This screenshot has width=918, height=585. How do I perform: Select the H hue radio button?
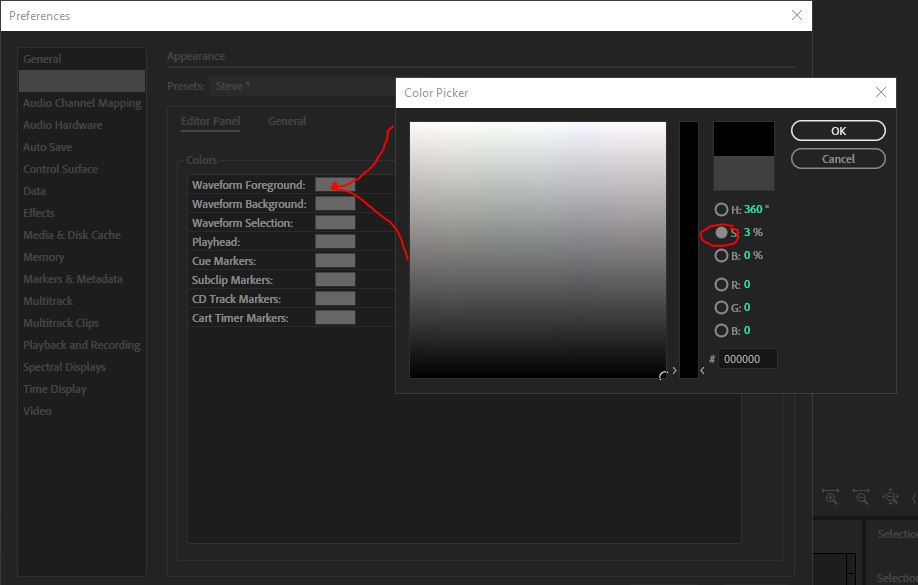(722, 209)
